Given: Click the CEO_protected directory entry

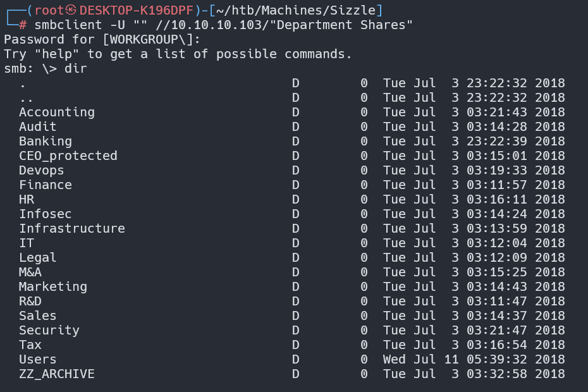Looking at the screenshot, I should [68, 156].
